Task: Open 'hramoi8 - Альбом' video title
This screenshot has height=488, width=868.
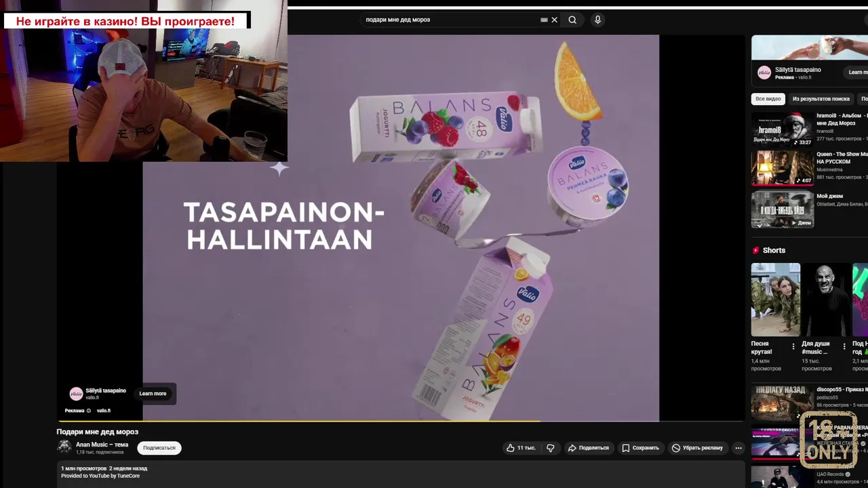Action: click(x=842, y=120)
